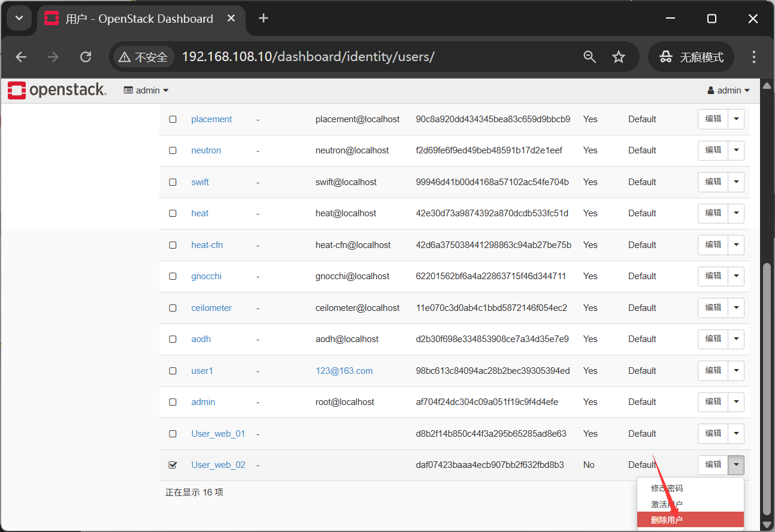Open the aodh user link
This screenshot has width=775, height=532.
coord(201,339)
